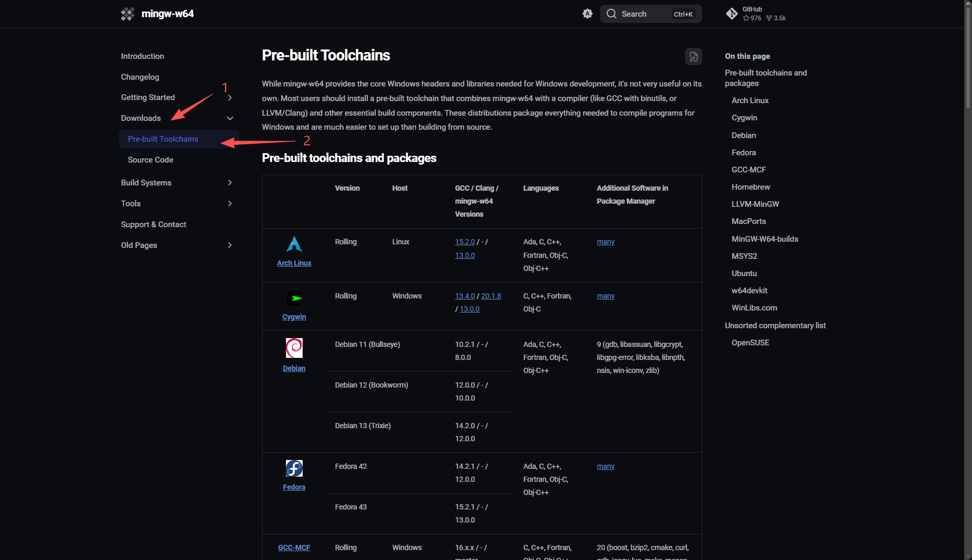Toggle the dark/light theme icon
Viewport: 972px width, 560px height.
(588, 14)
